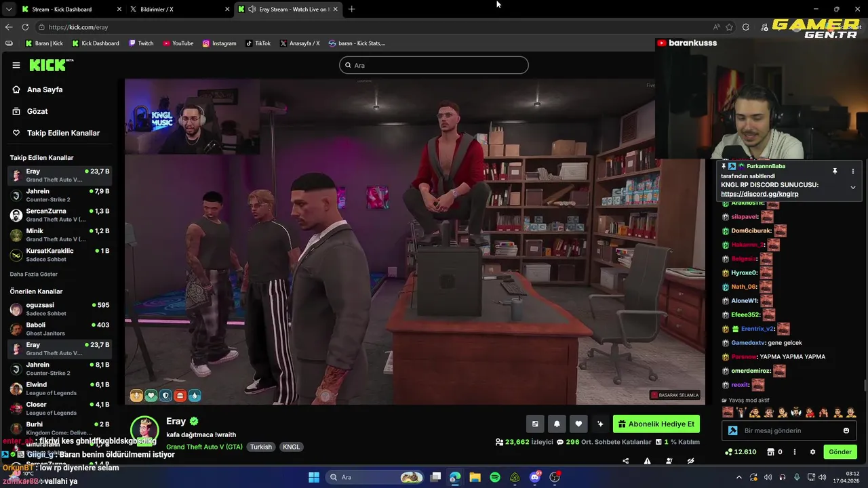The image size is (868, 488).
Task: Open the pinned message three-dot menu
Action: pos(853,171)
